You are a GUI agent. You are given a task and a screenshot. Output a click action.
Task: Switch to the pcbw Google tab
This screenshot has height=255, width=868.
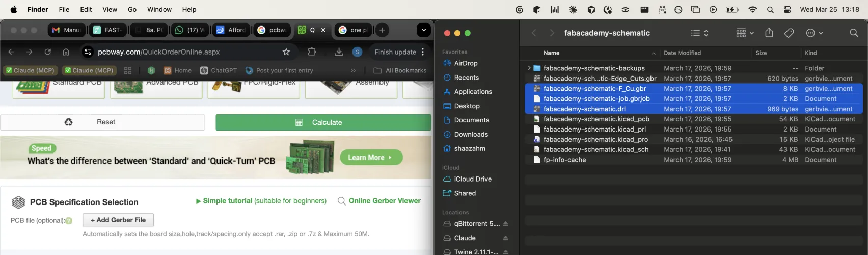point(271,30)
